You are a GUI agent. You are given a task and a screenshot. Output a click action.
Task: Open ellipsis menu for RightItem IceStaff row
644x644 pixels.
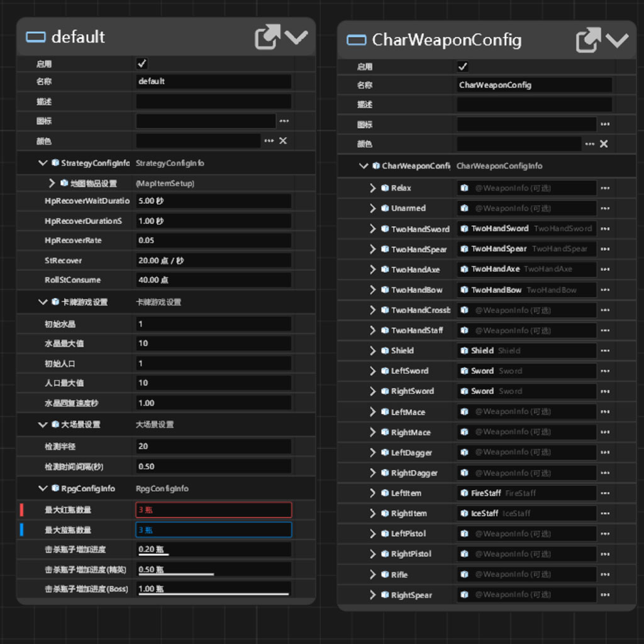coord(605,514)
